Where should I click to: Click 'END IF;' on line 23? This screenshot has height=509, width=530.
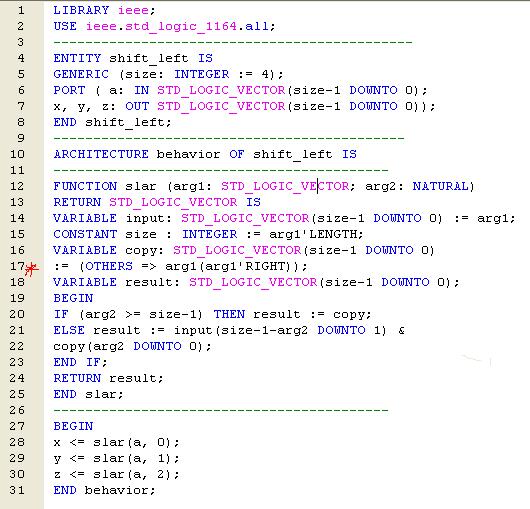(80, 362)
